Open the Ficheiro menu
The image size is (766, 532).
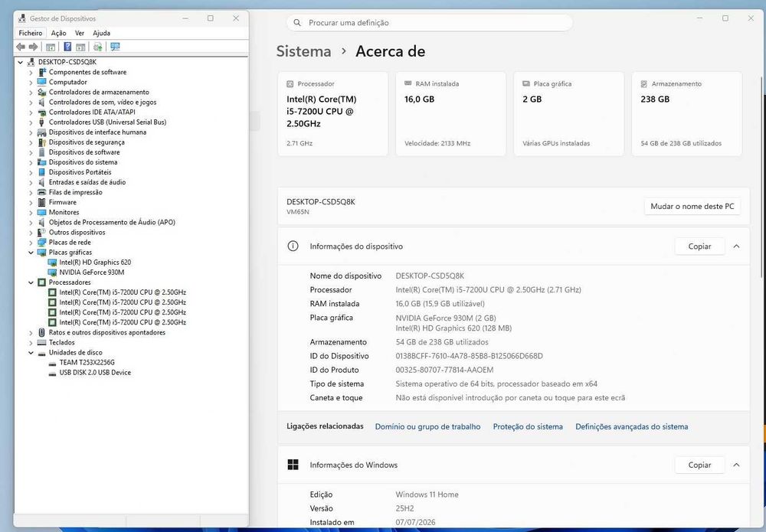[x=31, y=33]
